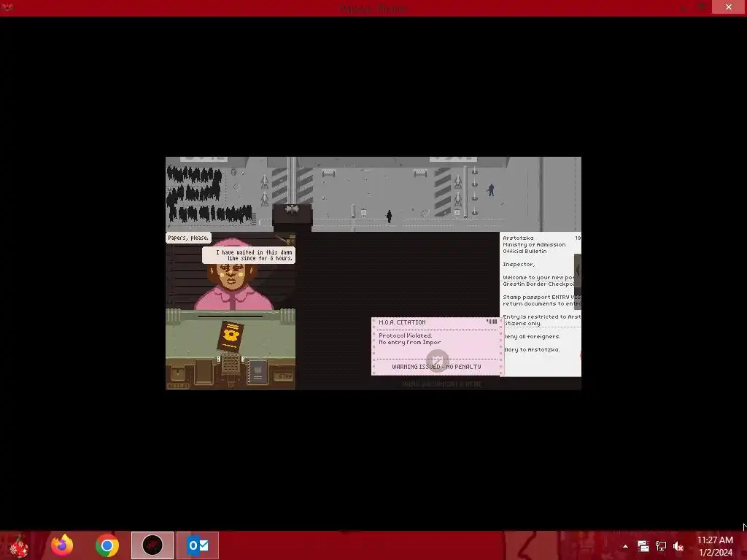
Task: Pick the passport lying on the counter
Action: (x=231, y=336)
